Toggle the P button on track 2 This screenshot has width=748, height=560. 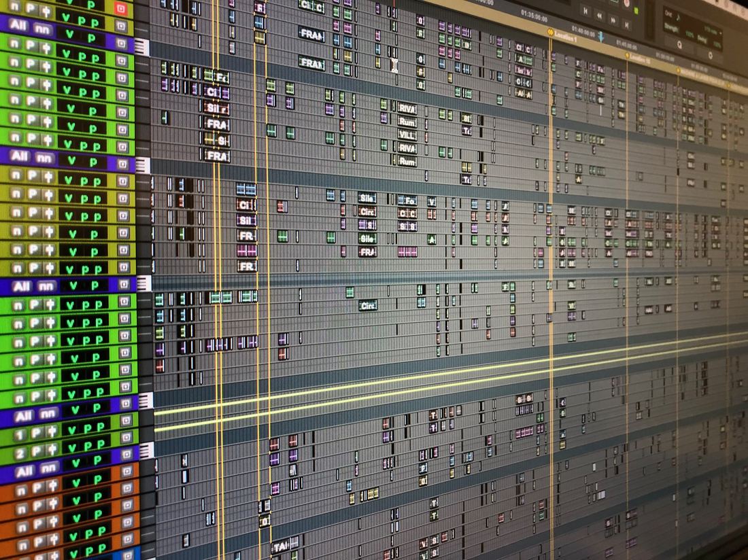click(x=37, y=451)
